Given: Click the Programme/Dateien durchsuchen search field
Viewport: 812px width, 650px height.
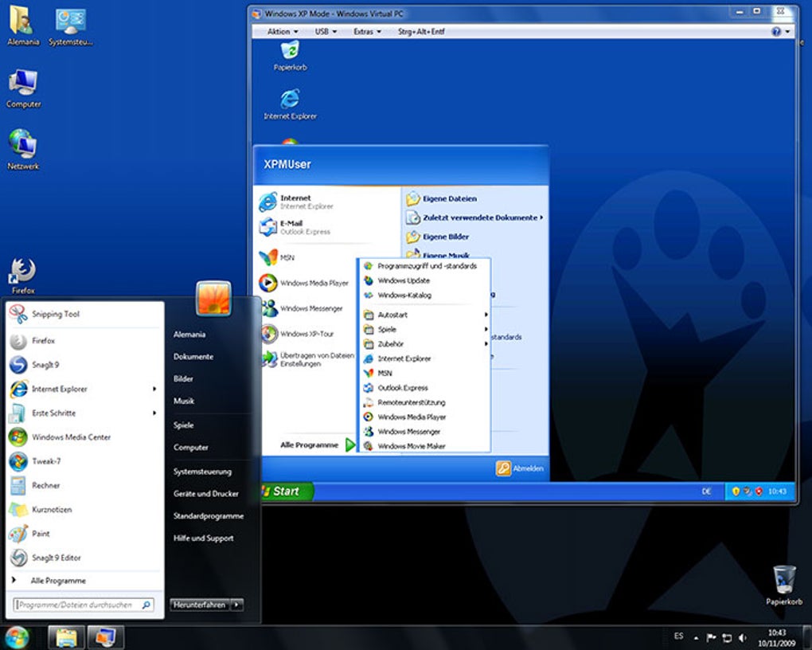Looking at the screenshot, I should pos(77,605).
